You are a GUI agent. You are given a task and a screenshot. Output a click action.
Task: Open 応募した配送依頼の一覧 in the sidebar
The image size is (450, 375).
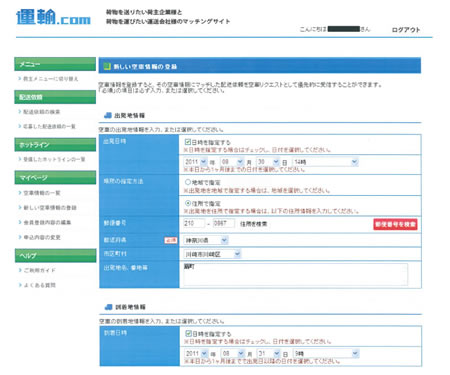coord(49,126)
